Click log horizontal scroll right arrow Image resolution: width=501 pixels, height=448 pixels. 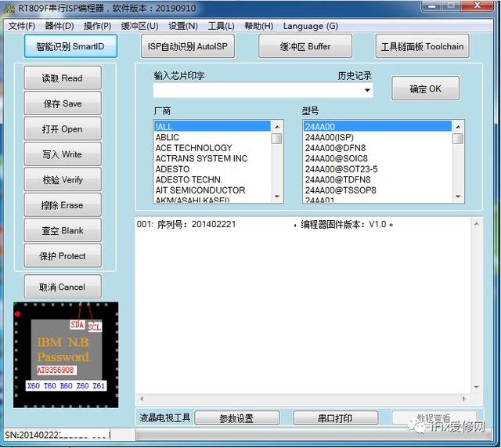[x=464, y=399]
